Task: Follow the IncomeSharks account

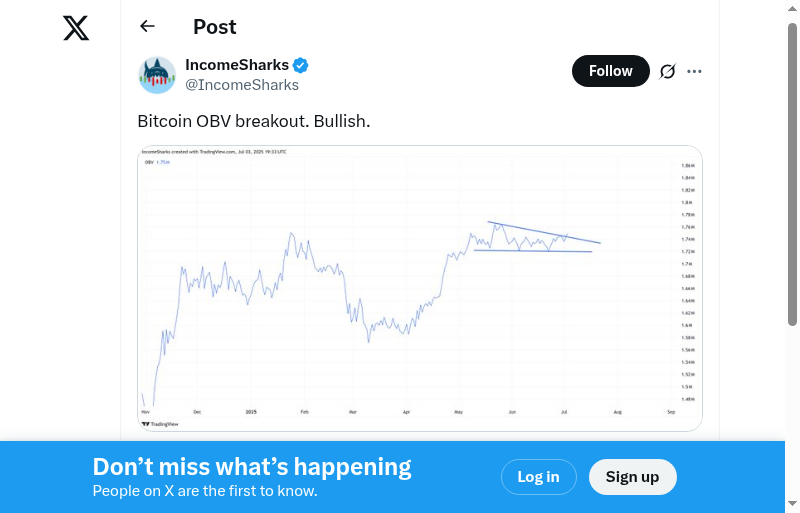Action: pyautogui.click(x=610, y=71)
